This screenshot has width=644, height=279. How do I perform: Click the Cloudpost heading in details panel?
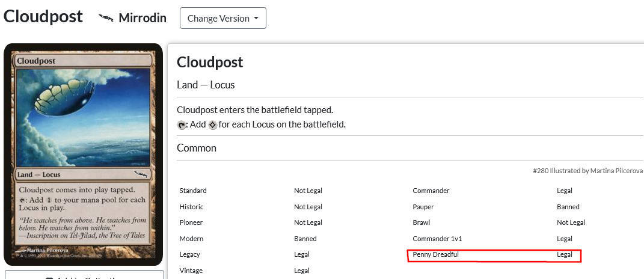210,62
